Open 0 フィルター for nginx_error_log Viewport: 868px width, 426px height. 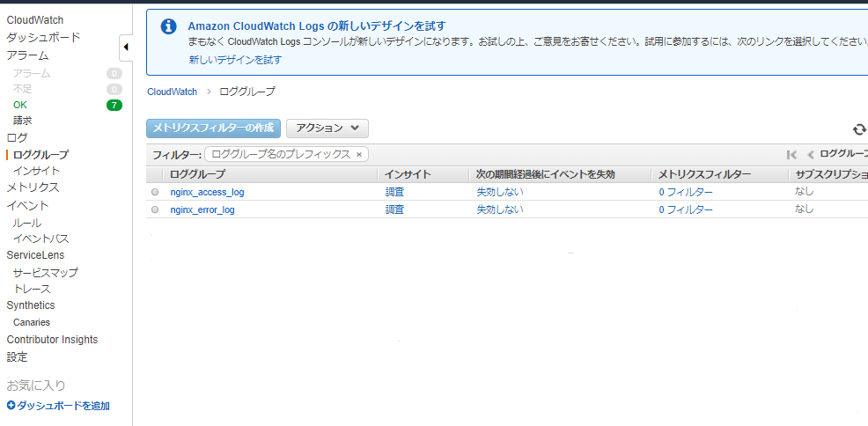(x=686, y=209)
